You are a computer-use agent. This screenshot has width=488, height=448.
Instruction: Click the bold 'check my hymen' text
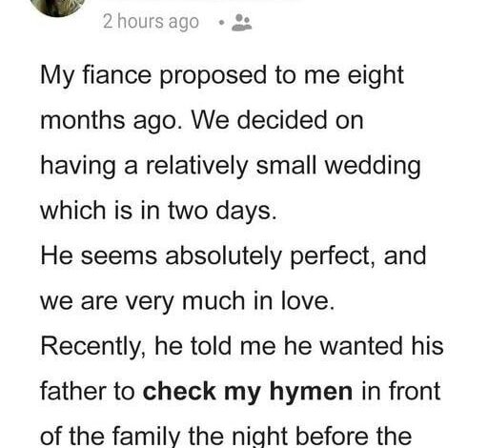click(x=248, y=392)
